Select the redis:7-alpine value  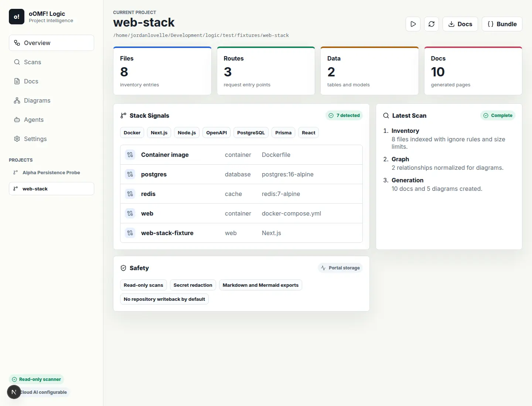(281, 194)
